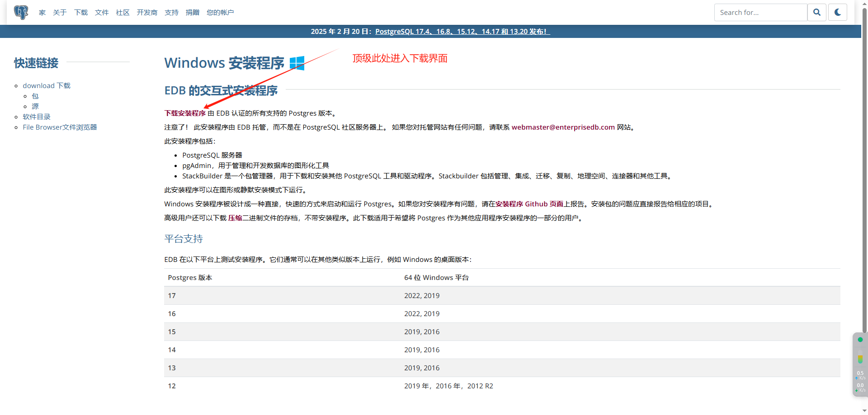Open File Browser文件浏览器 link
This screenshot has height=415, width=868.
(60, 127)
